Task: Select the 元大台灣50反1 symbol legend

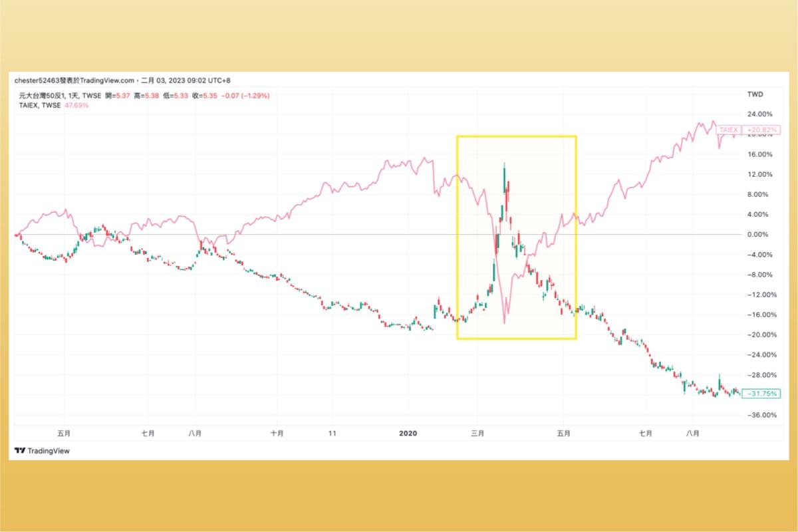Action: [x=61, y=96]
